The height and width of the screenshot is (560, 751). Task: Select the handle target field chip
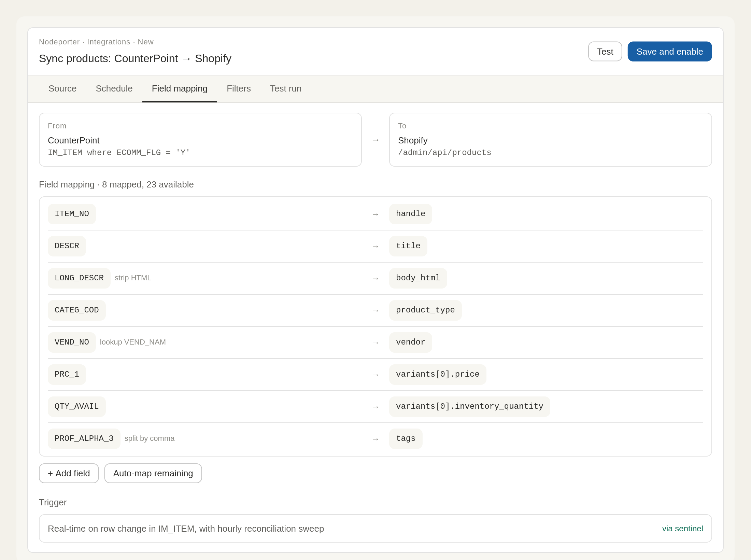pos(410,214)
